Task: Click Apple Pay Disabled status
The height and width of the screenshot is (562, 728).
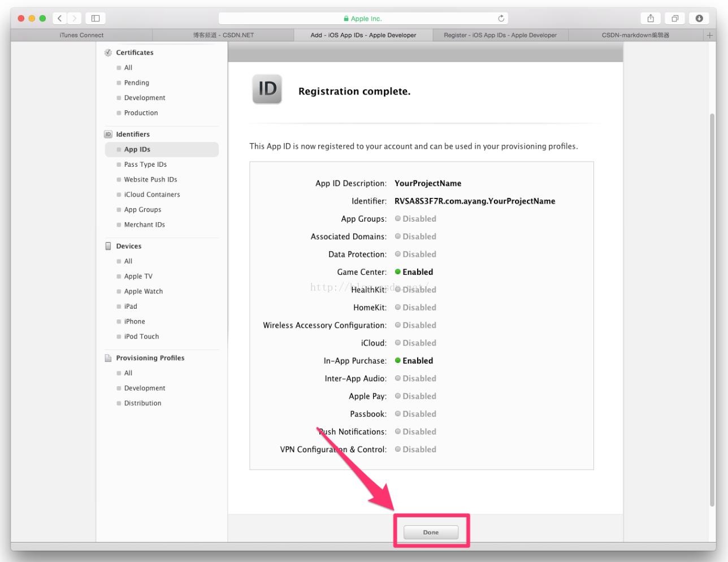Action: click(415, 396)
